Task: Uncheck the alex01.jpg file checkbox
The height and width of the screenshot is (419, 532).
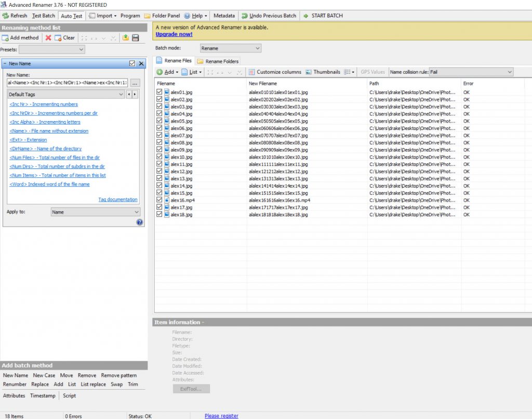Action: click(x=159, y=92)
